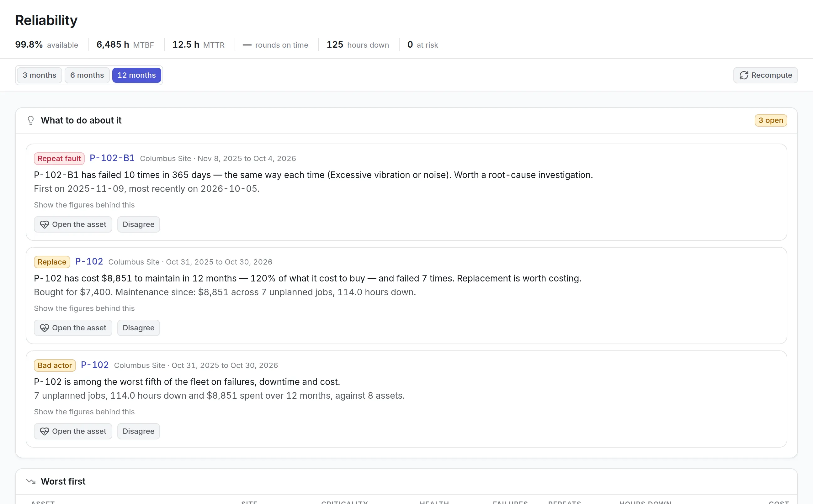Click the P-102-B1 has failed 10 times sentence
The height and width of the screenshot is (504, 813).
coord(313,175)
